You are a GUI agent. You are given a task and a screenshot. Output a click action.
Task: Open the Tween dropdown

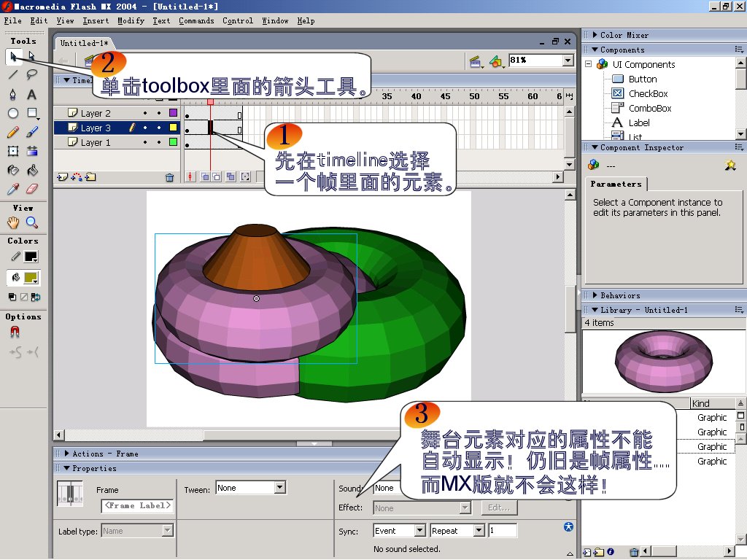280,488
